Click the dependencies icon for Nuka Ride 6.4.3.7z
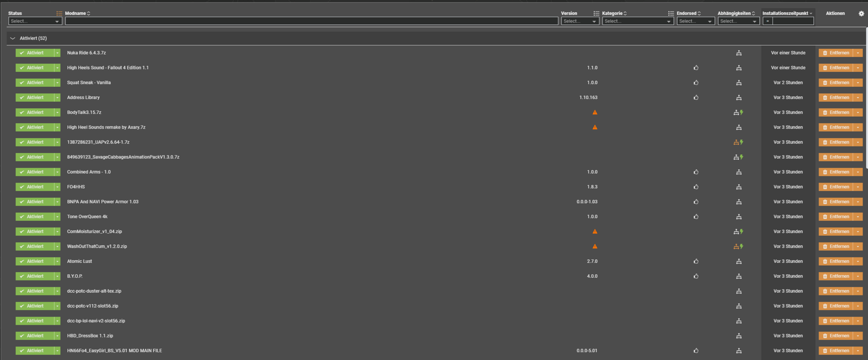This screenshot has width=868, height=360. [x=739, y=53]
